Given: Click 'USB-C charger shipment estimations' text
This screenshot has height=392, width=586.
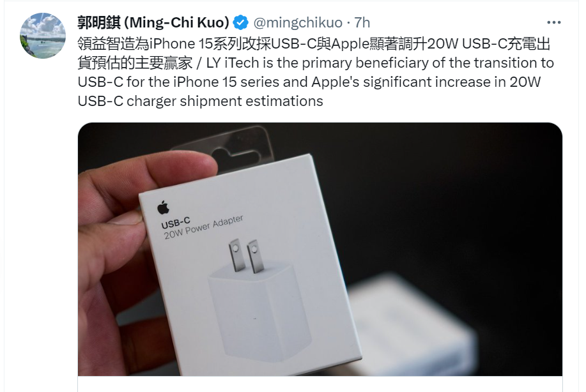Looking at the screenshot, I should coord(200,101).
